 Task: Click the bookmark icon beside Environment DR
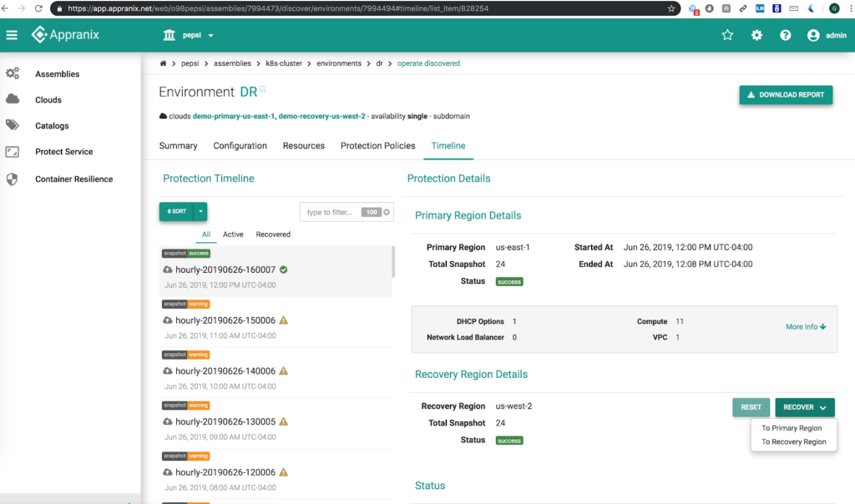click(x=262, y=89)
